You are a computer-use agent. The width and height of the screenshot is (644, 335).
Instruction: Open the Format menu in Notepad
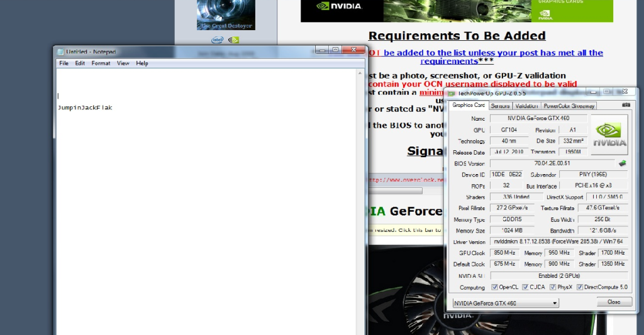point(101,63)
